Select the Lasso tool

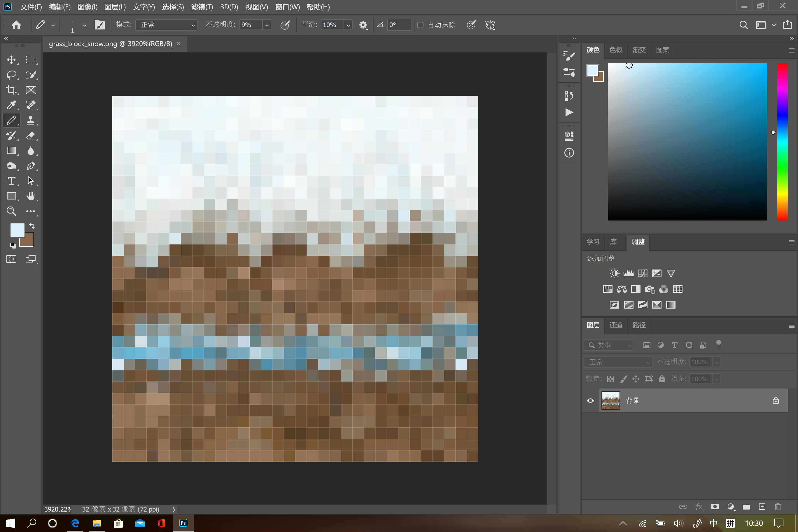pyautogui.click(x=11, y=75)
